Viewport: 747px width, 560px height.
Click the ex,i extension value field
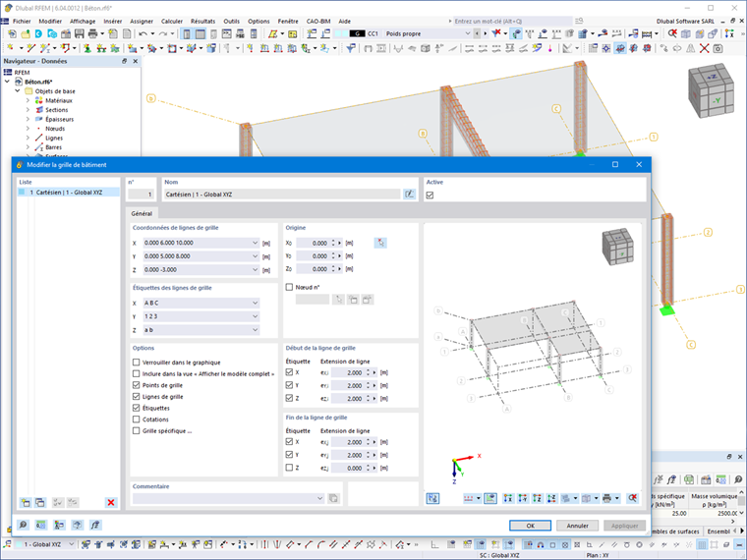point(347,373)
